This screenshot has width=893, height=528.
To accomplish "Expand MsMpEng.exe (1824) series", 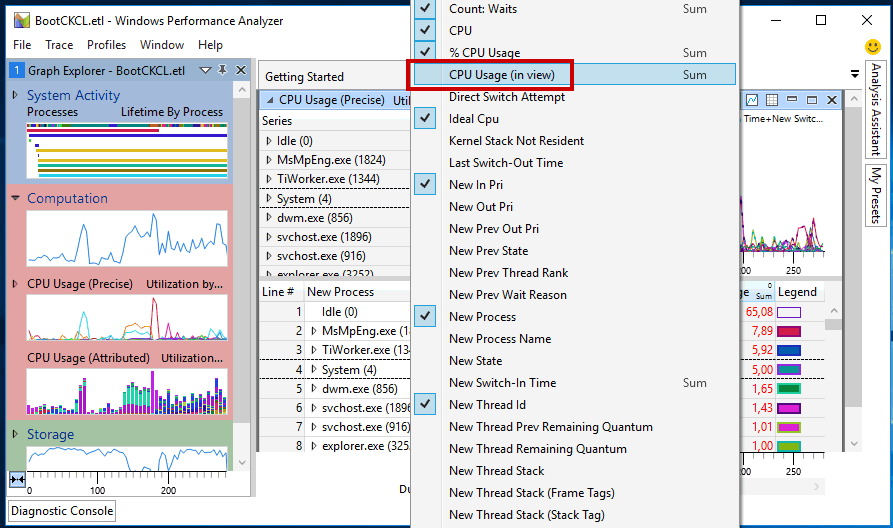I will 269,160.
